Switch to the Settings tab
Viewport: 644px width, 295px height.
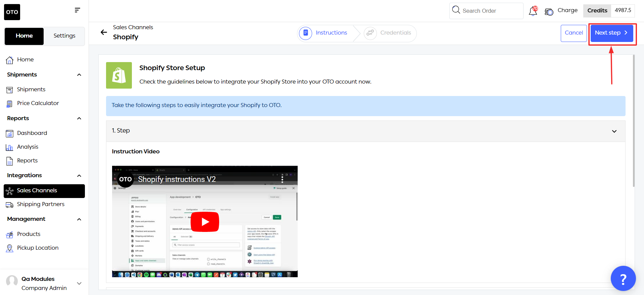tap(64, 36)
